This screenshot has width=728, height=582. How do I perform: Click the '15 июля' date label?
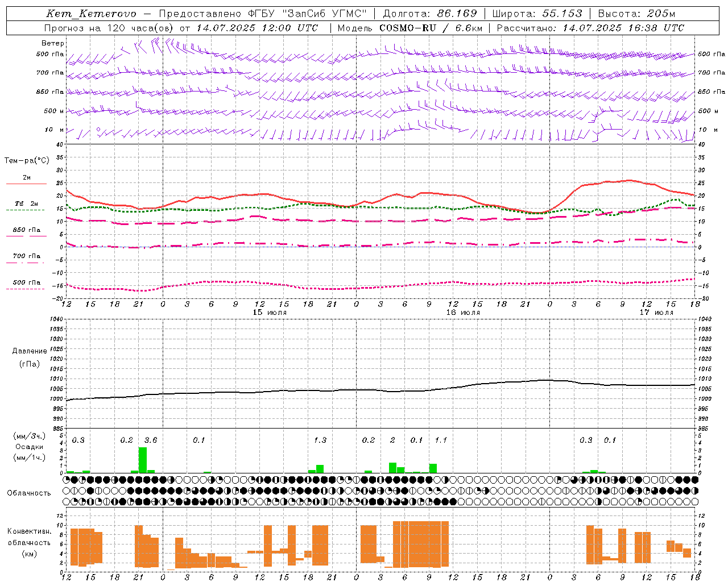point(270,313)
